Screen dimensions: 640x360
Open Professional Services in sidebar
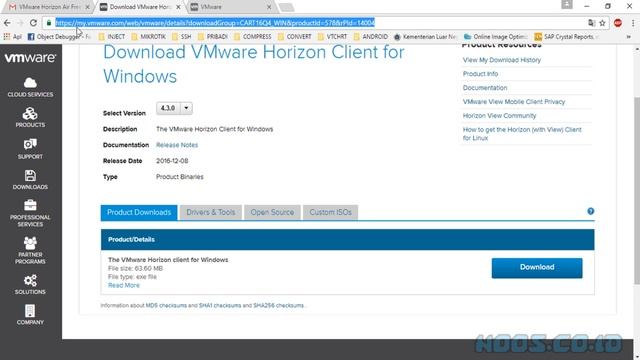[30, 213]
